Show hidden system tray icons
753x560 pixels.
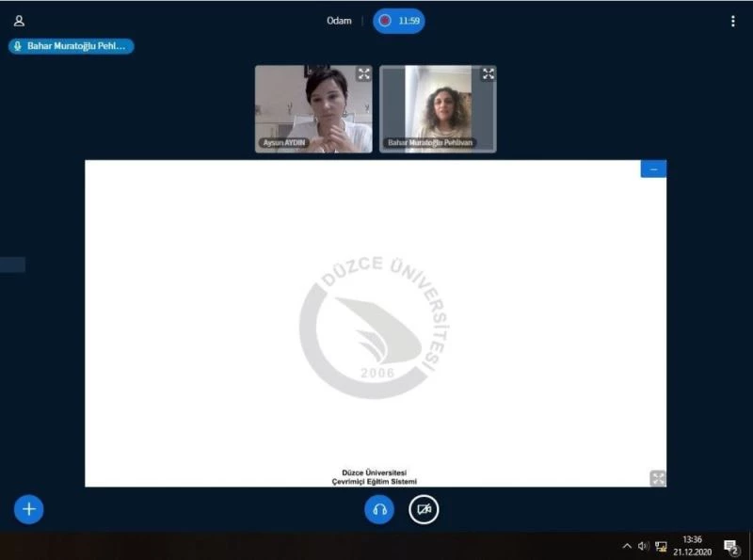click(x=627, y=546)
